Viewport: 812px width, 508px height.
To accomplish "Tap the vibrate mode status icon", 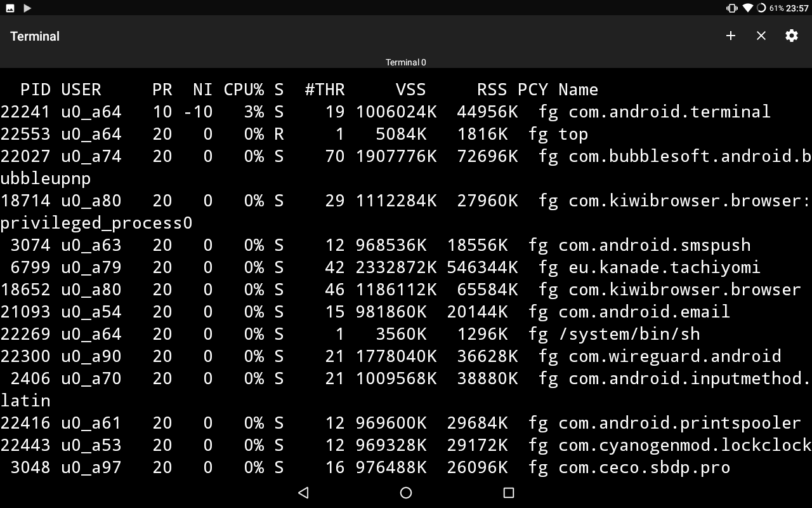I will pos(732,8).
